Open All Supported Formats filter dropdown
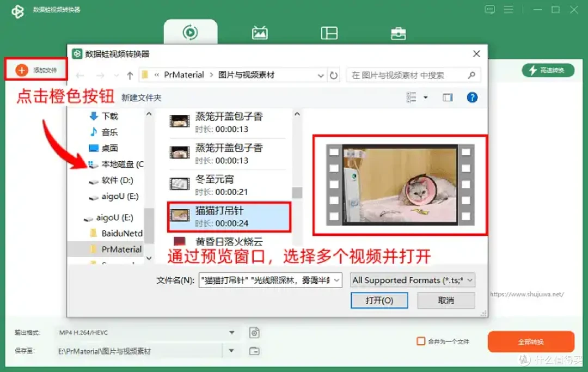Screen dimensions: 588x372 (x=413, y=280)
